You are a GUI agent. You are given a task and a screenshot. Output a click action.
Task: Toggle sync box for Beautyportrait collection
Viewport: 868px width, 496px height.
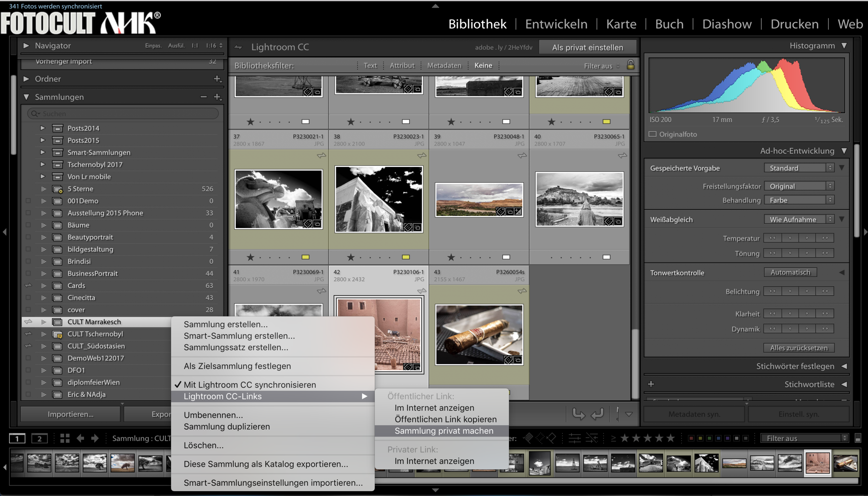(28, 237)
